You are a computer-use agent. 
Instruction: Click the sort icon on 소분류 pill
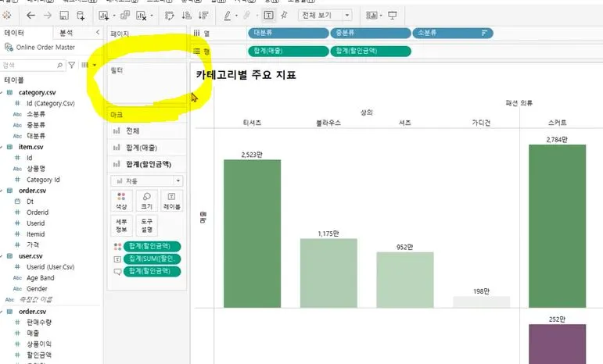(484, 33)
